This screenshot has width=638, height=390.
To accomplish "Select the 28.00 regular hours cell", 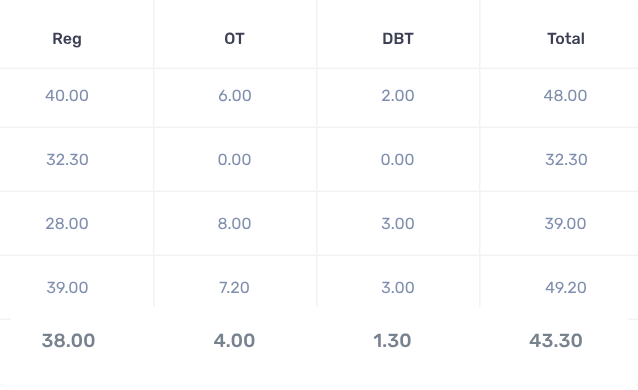I will (67, 223).
